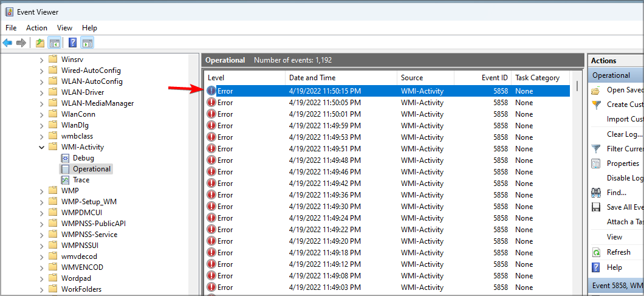
Task: Click the green Refresh icon
Action: (x=596, y=252)
